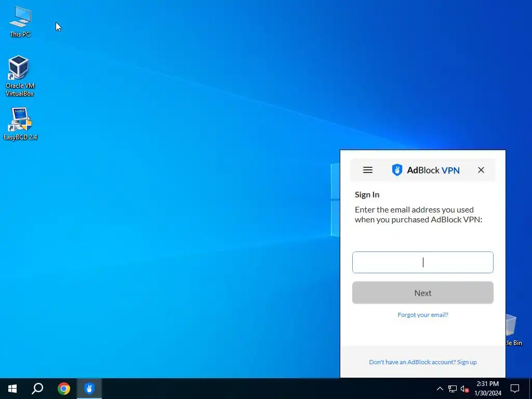This screenshot has width=532, height=399.
Task: Click the Sign In heading text
Action: coord(367,195)
